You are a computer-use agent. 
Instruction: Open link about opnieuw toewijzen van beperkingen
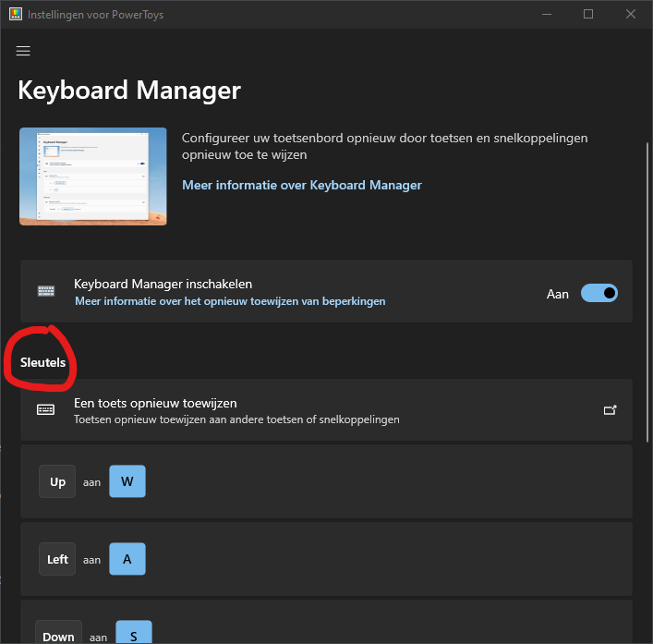point(230,301)
